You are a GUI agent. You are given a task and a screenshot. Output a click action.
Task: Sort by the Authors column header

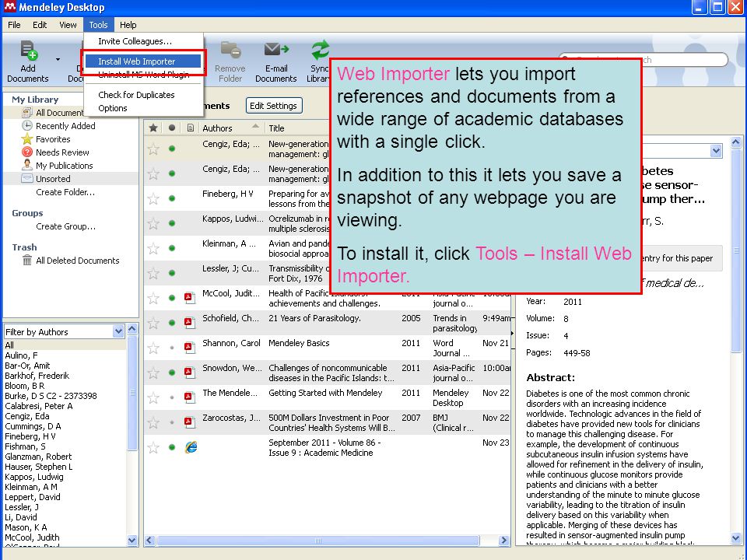tap(230, 128)
